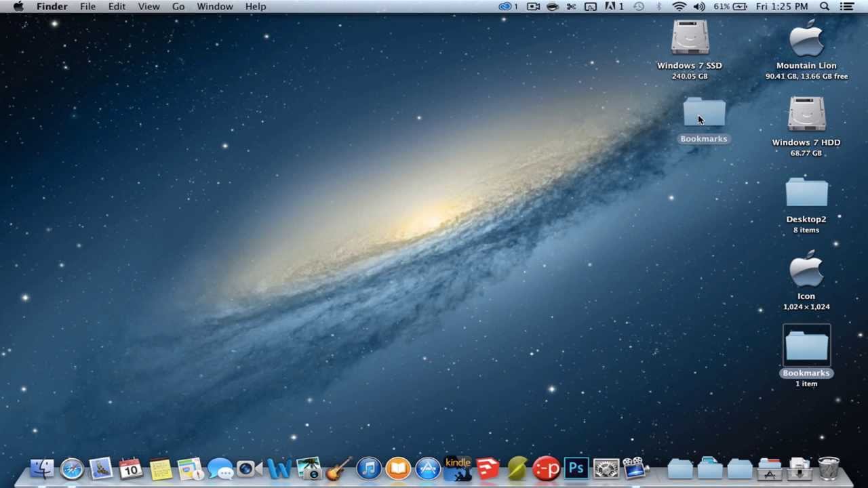868x488 pixels.
Task: Open Microsoft Word from the Dock
Action: [279, 468]
